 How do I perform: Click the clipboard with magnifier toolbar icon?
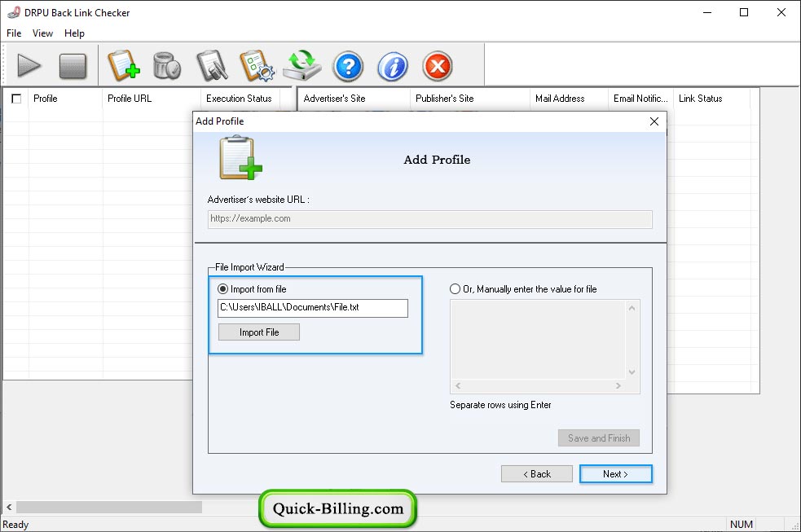tap(212, 65)
